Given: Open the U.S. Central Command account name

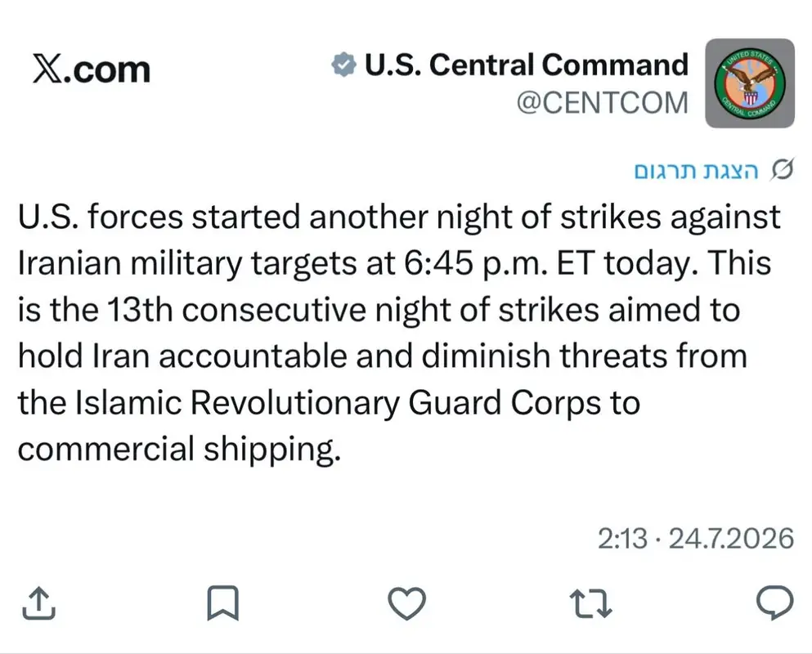Looking at the screenshot, I should coord(527,65).
